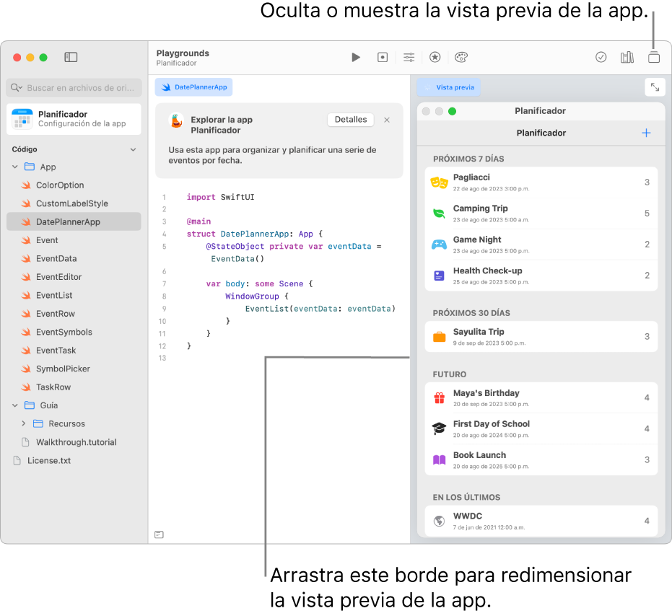The height and width of the screenshot is (616, 672).
Task: Open the WWDC event
Action: coord(541,521)
